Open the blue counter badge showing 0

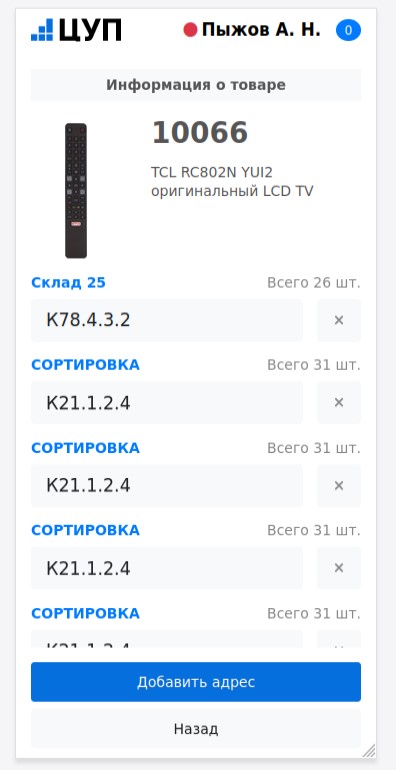(x=348, y=30)
